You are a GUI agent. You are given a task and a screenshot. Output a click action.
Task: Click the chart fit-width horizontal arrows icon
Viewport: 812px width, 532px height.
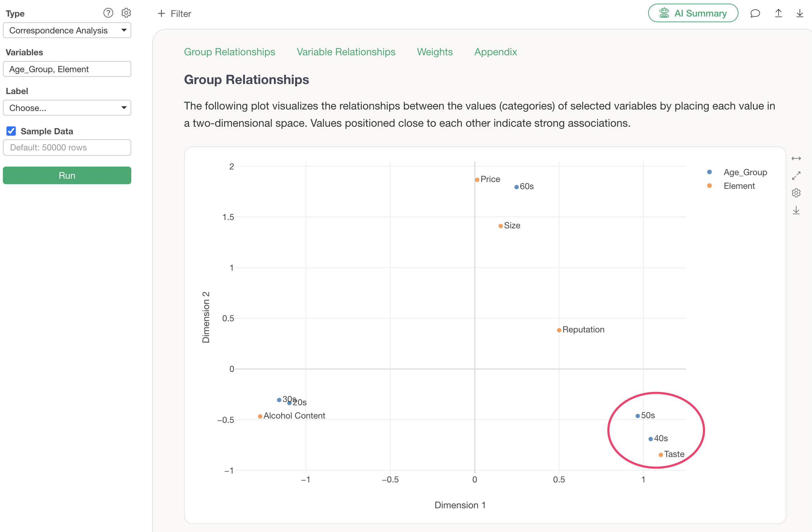[x=796, y=158]
